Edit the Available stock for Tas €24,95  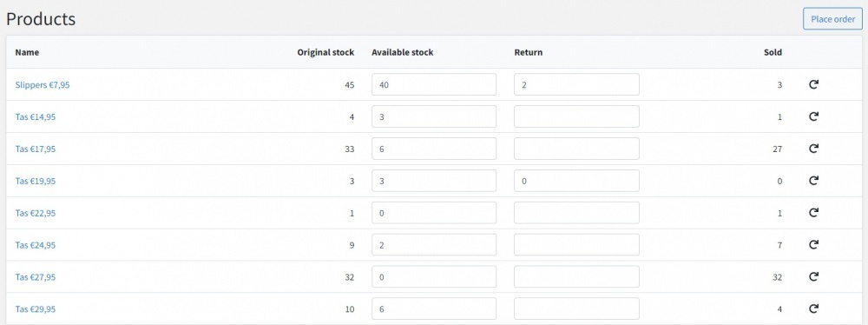pos(434,244)
